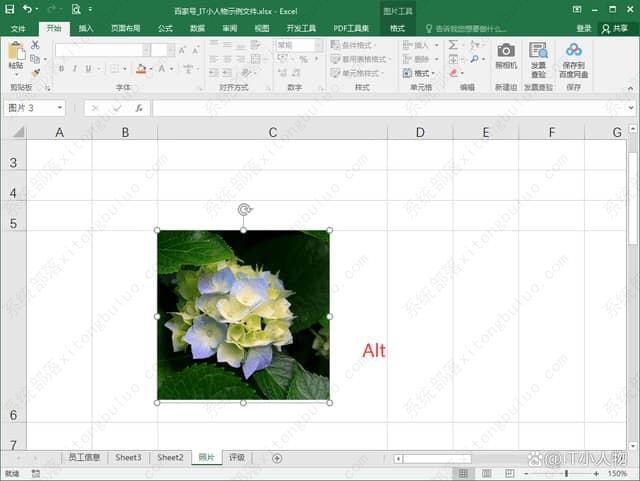Image resolution: width=640 pixels, height=481 pixels.
Task: Click 保存到百度网盘 cloud save icon
Action: (574, 57)
